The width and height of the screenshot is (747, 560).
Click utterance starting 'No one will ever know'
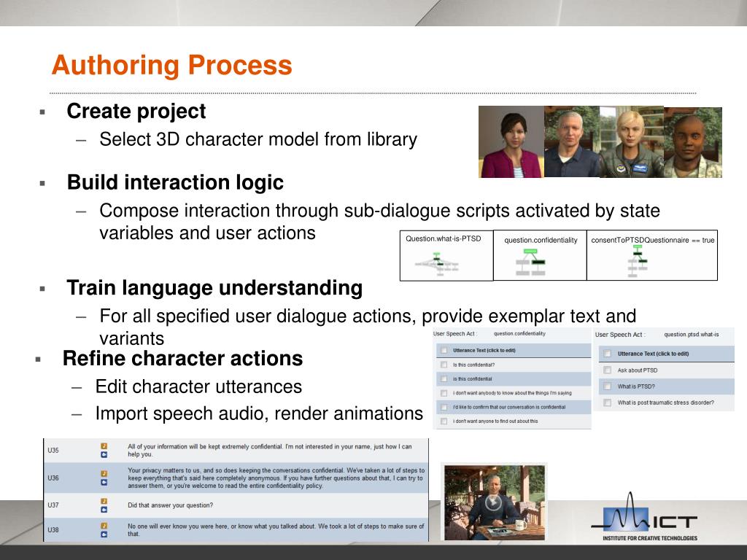276,530
